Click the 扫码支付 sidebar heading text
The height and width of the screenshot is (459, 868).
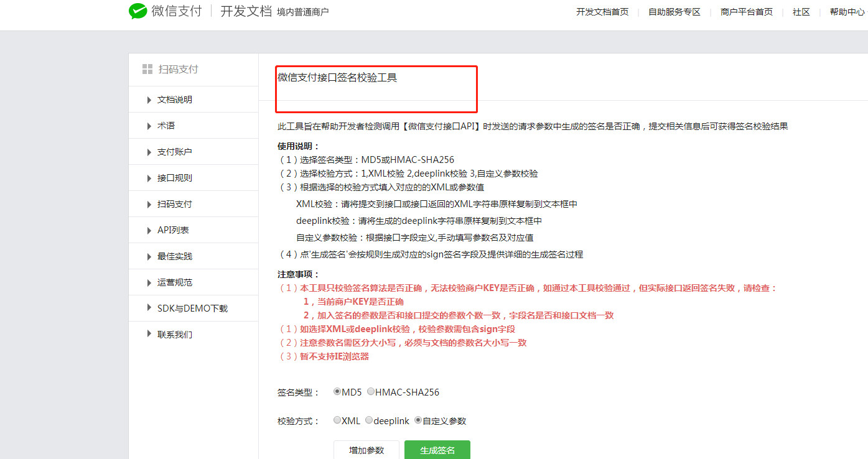pos(178,69)
